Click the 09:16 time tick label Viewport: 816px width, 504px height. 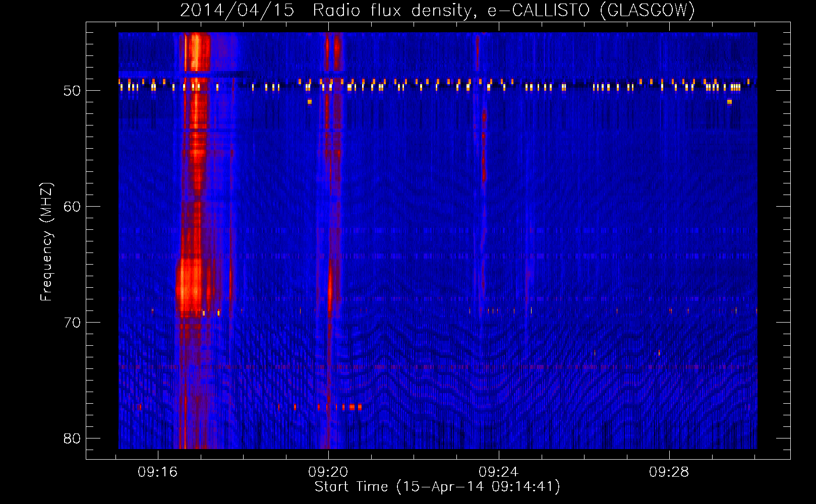coord(158,472)
